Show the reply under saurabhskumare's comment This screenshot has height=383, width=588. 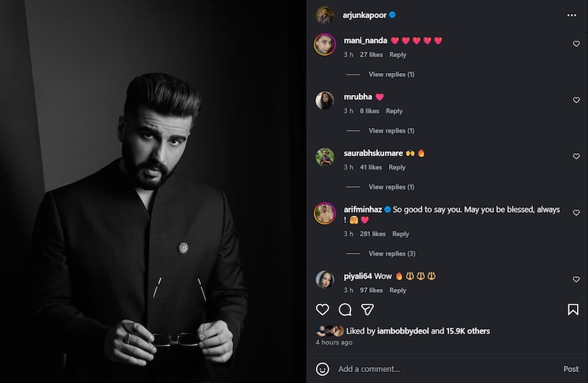pyautogui.click(x=391, y=187)
